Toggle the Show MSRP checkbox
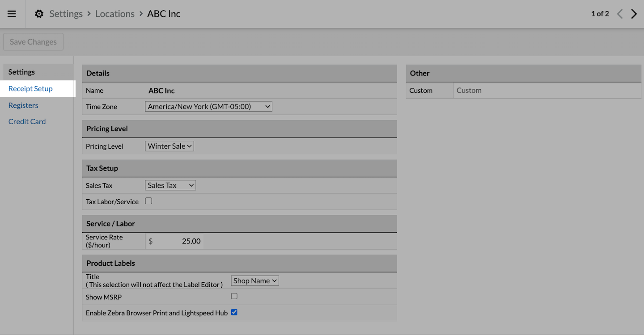This screenshot has height=335, width=644. pyautogui.click(x=234, y=296)
